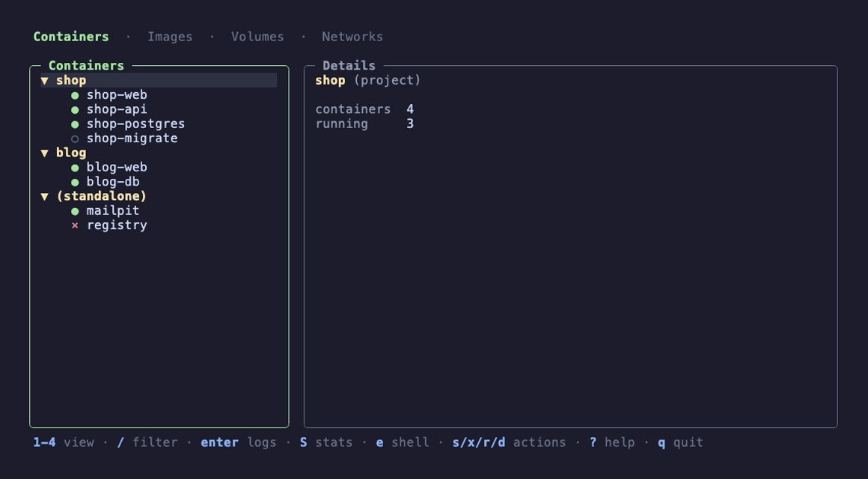The height and width of the screenshot is (479, 868).
Task: Go to the Networks tab
Action: (352, 37)
